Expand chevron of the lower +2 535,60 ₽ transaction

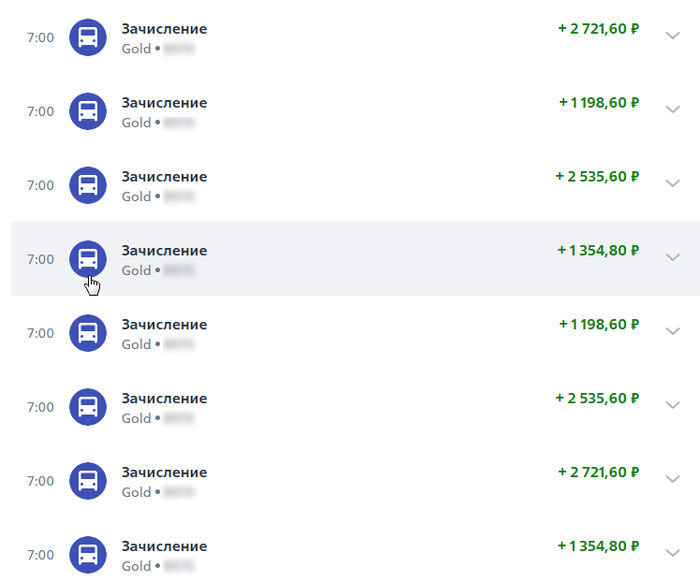pos(672,405)
